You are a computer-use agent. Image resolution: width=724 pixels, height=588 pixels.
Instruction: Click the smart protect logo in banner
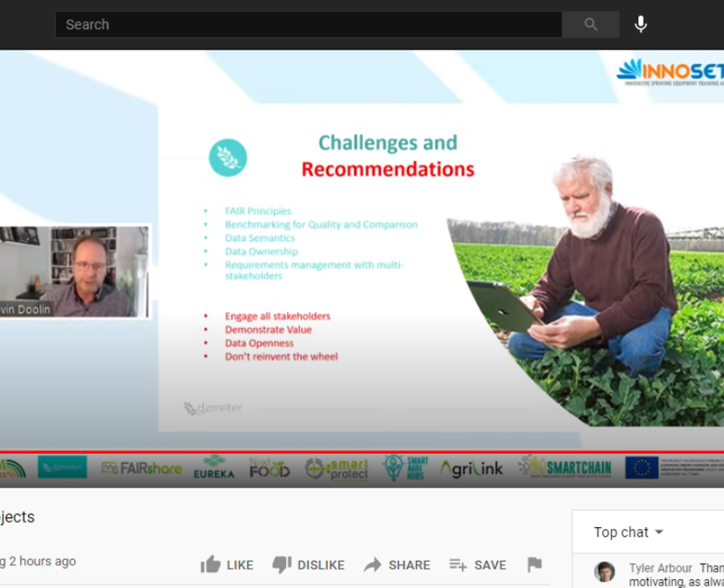pyautogui.click(x=336, y=468)
